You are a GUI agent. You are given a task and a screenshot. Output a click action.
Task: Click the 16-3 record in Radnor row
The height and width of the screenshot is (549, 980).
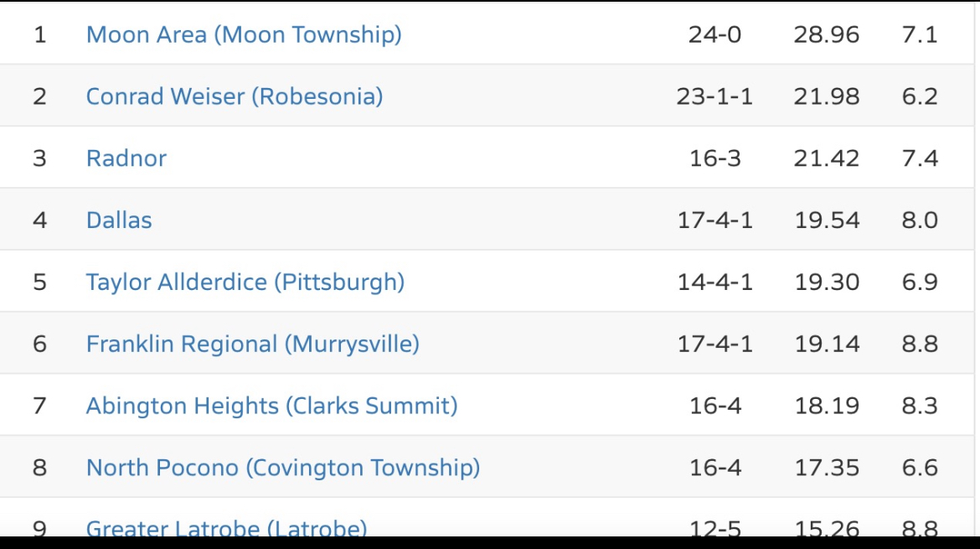(714, 158)
